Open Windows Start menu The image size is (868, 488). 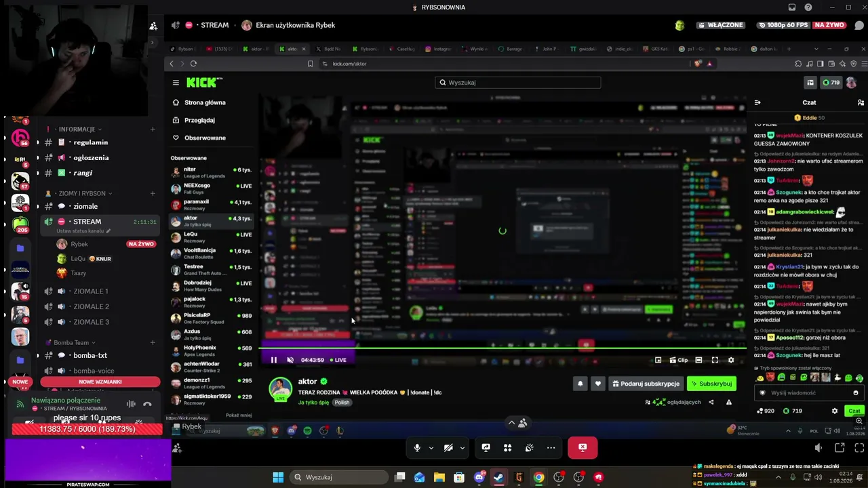278,477
